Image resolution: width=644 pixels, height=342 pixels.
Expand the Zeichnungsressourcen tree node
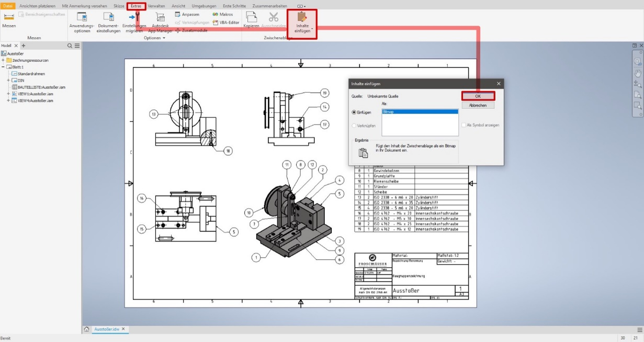pyautogui.click(x=3, y=60)
